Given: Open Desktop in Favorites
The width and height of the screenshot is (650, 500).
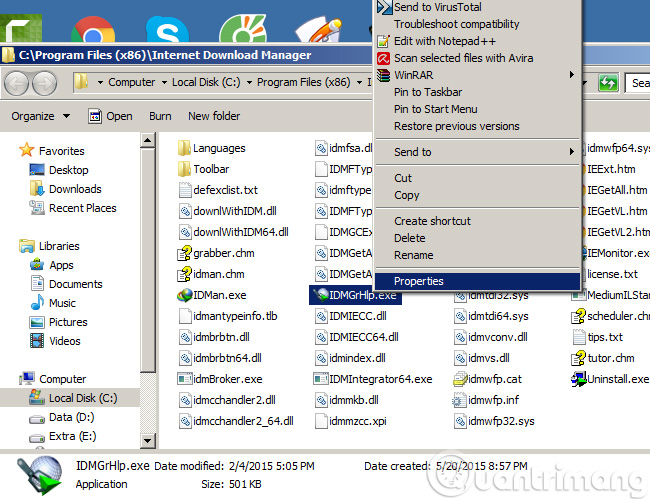Looking at the screenshot, I should click(58, 170).
